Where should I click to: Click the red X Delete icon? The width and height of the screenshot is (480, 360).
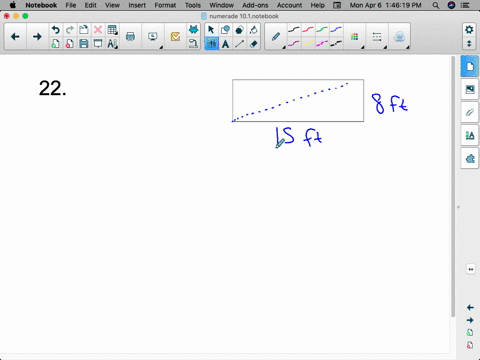pyautogui.click(x=98, y=30)
